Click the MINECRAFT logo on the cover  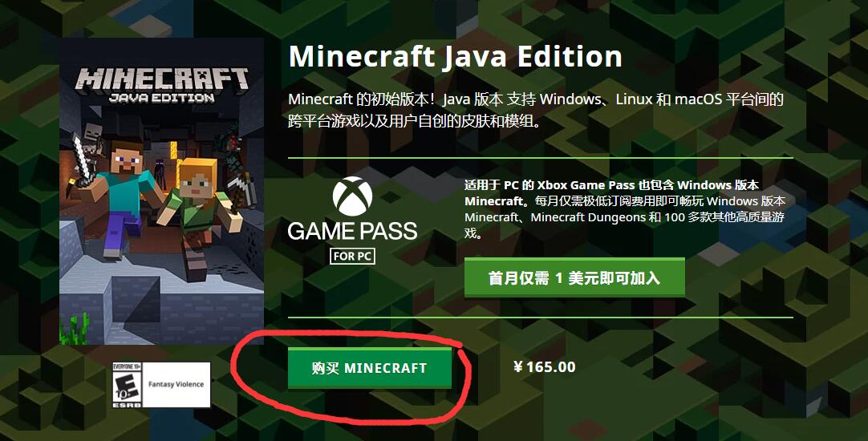161,79
